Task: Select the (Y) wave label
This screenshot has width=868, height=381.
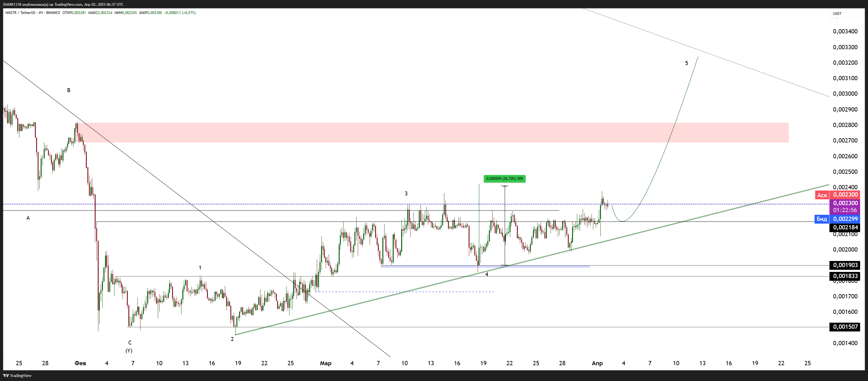Action: (x=129, y=351)
